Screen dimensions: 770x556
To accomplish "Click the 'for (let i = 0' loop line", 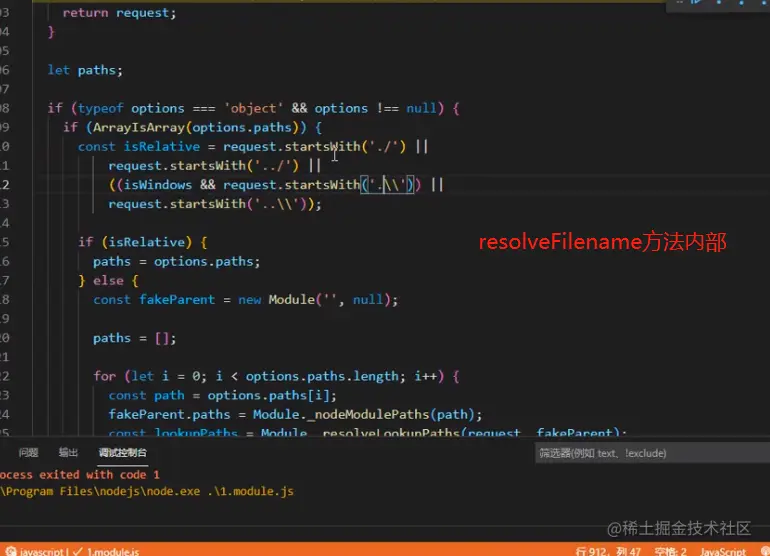I will (276, 376).
